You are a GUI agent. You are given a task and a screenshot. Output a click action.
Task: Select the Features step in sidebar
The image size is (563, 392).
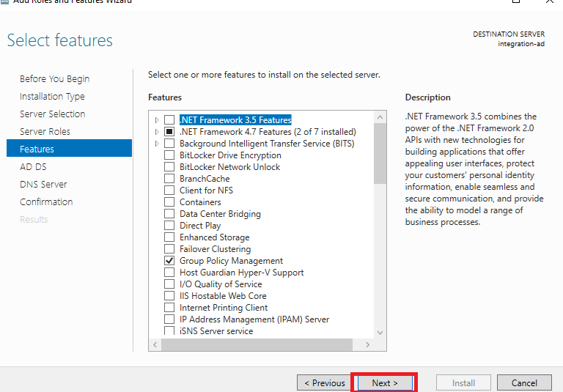click(x=70, y=148)
